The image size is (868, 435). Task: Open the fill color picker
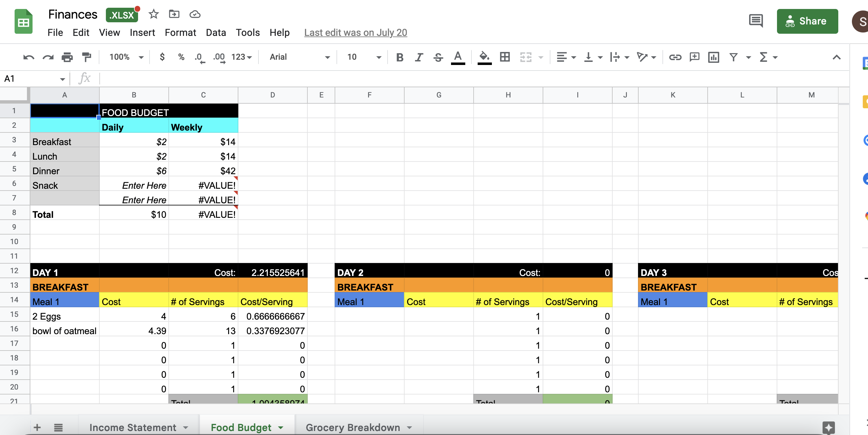tap(484, 57)
